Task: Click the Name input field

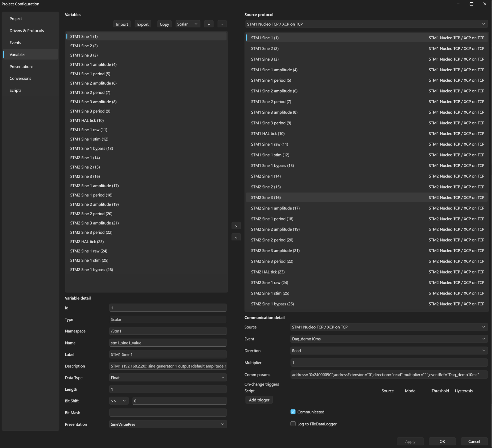Action: click(x=168, y=343)
